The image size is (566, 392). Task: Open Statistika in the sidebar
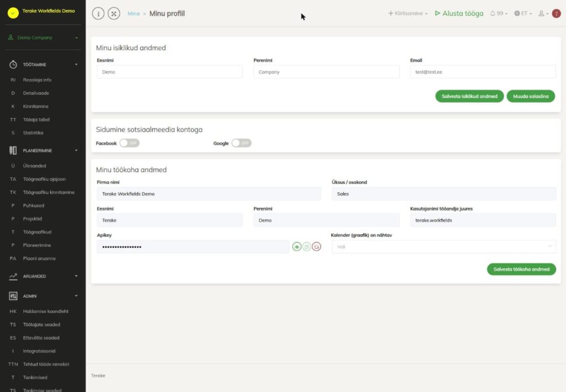point(33,133)
